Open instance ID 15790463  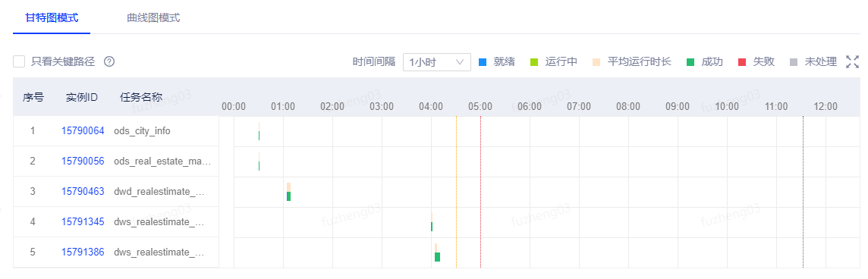pyautogui.click(x=83, y=192)
